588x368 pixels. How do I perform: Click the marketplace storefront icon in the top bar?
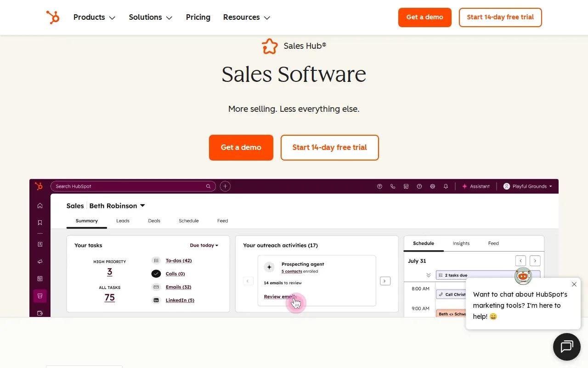(406, 186)
